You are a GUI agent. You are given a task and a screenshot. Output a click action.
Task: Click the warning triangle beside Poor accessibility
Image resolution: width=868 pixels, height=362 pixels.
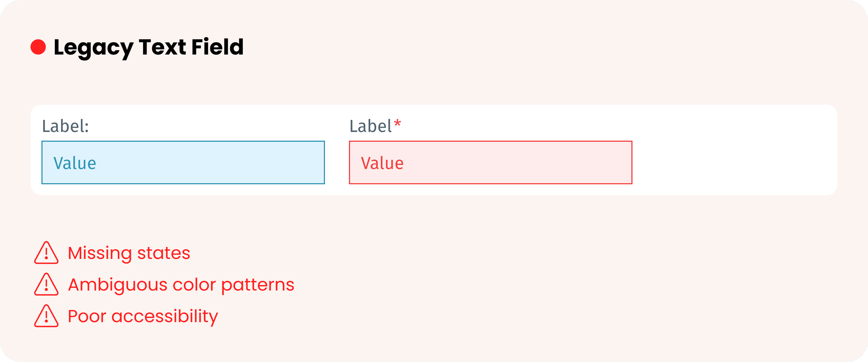[x=46, y=316]
